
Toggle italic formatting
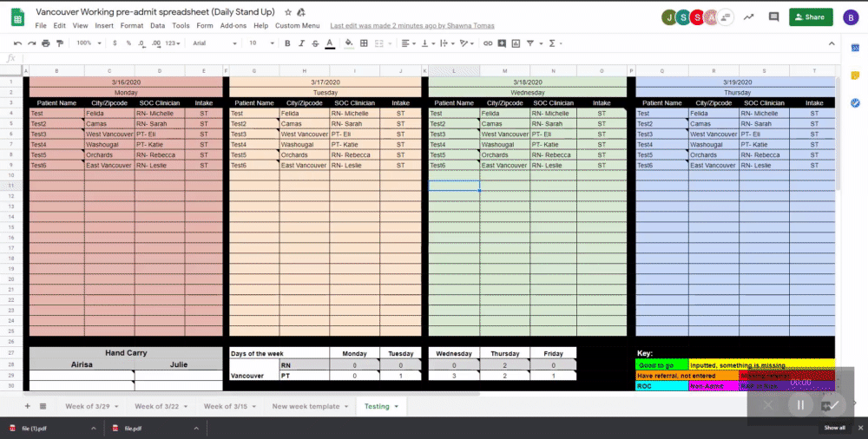(301, 43)
